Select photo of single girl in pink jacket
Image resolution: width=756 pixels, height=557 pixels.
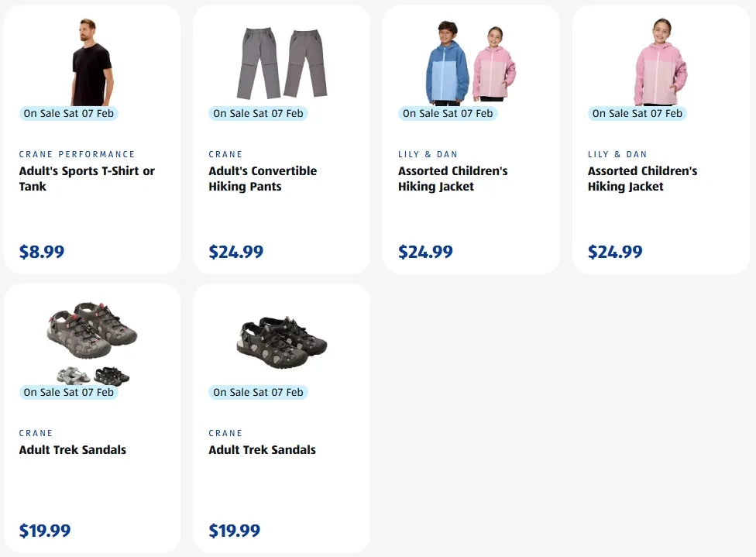pos(660,64)
